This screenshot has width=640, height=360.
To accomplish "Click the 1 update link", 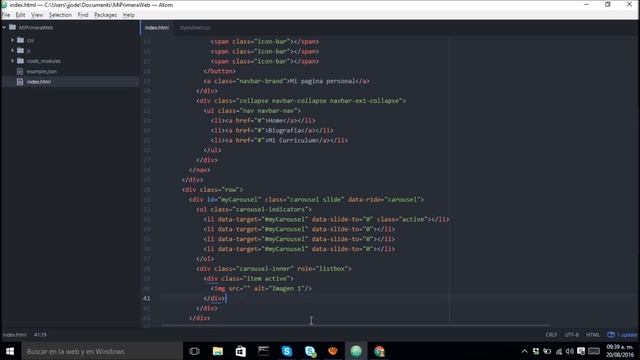I will tap(627, 335).
